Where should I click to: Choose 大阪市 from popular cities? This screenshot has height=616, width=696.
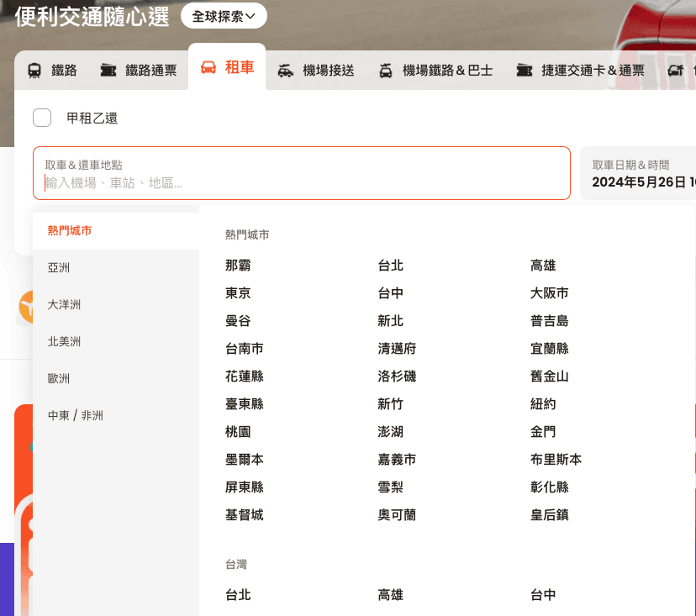coord(550,293)
